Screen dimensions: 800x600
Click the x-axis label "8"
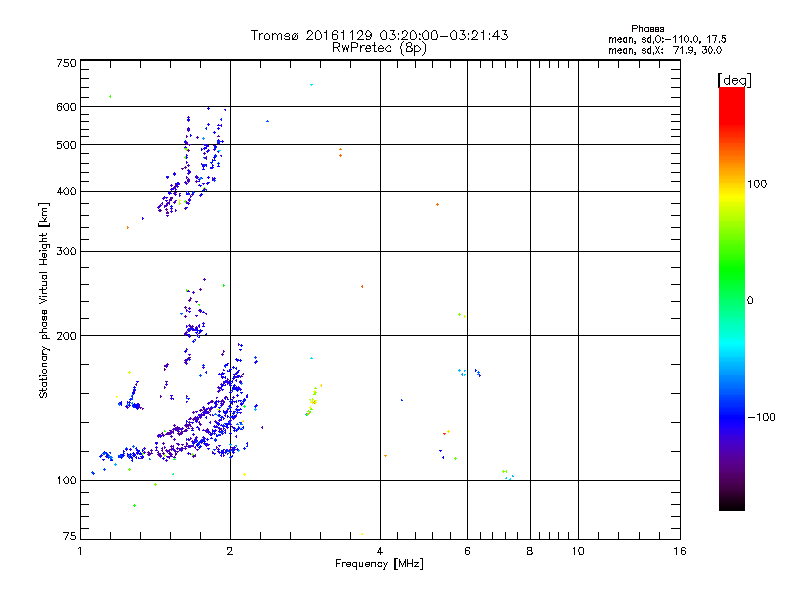point(530,551)
